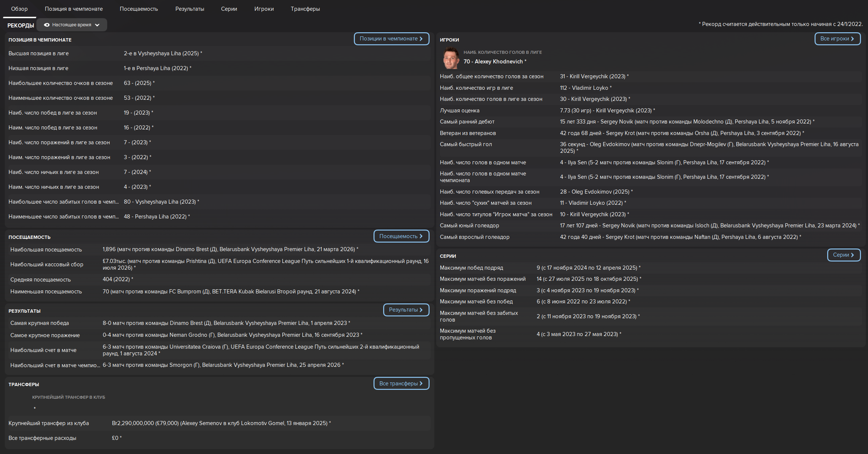Click 1-е в Pershaya Liha (2022) value
Viewport: 868px width, 454px height.
(157, 68)
